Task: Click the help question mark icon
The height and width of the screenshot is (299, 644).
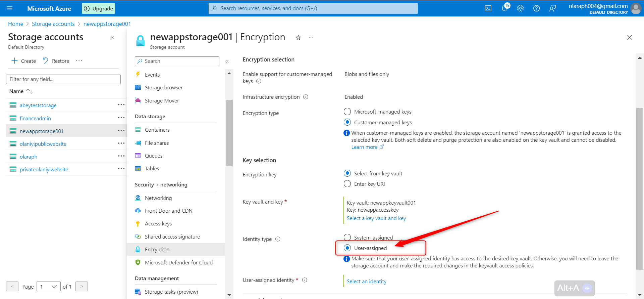Action: tap(536, 8)
